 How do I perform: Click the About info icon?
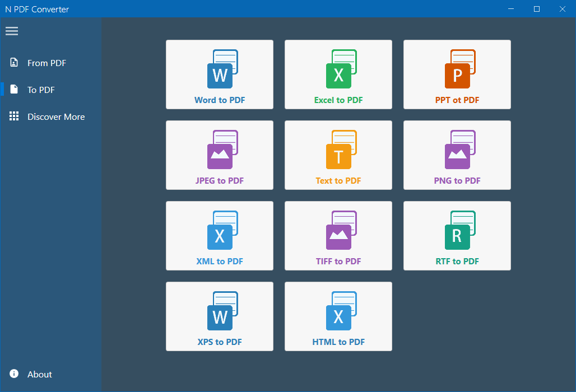click(x=14, y=374)
